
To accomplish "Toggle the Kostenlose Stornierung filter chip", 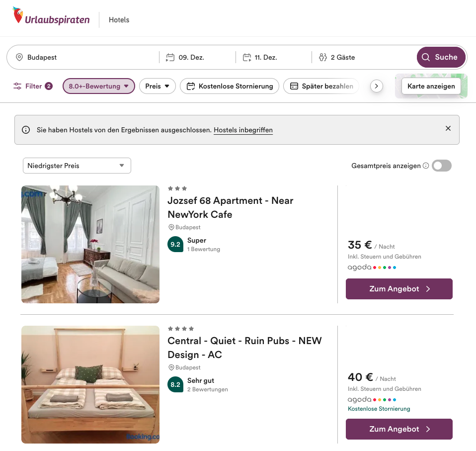I will tap(230, 86).
